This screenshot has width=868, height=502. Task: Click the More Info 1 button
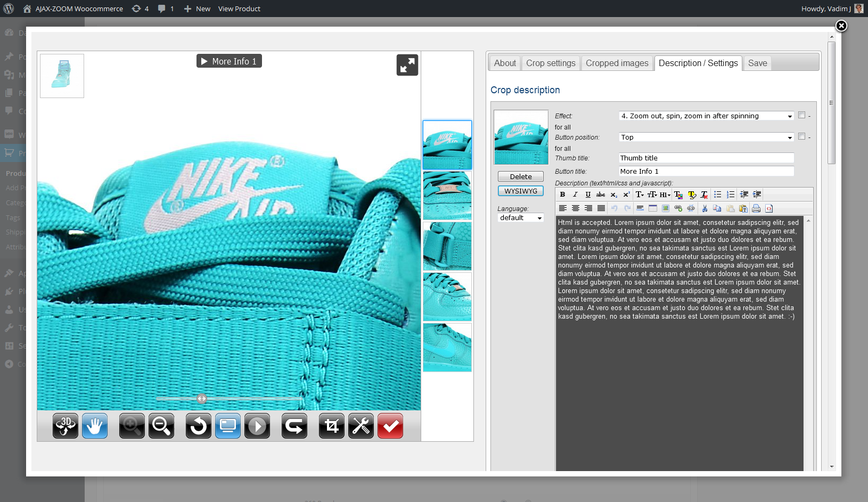pyautogui.click(x=229, y=61)
